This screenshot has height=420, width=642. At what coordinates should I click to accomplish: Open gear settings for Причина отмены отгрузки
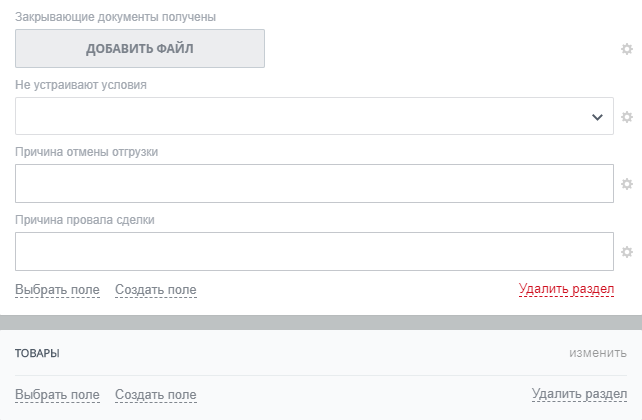click(627, 184)
